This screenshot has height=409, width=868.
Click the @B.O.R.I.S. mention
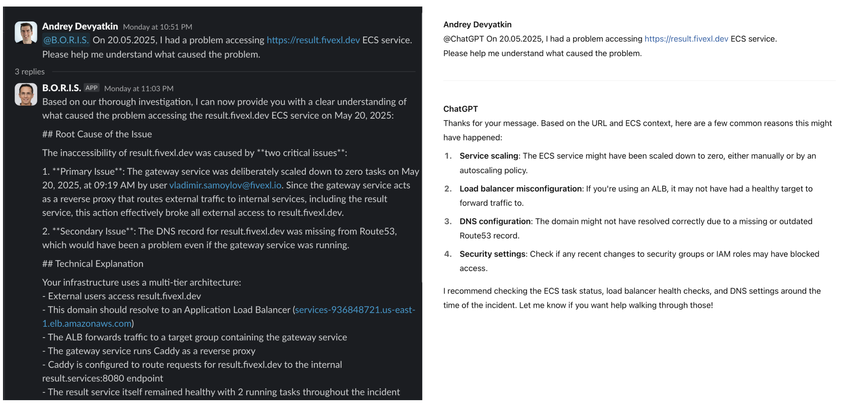(x=66, y=40)
